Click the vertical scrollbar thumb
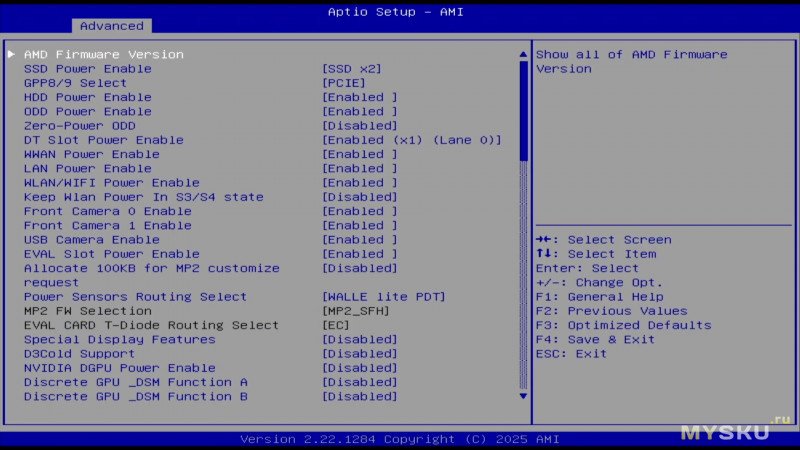Viewport: 800px width, 450px height. coord(523,111)
